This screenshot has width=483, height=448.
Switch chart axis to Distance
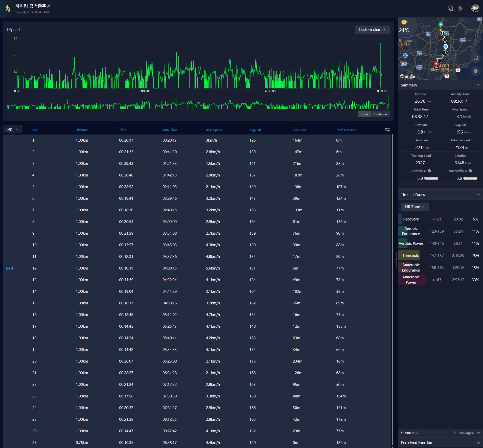pos(380,114)
